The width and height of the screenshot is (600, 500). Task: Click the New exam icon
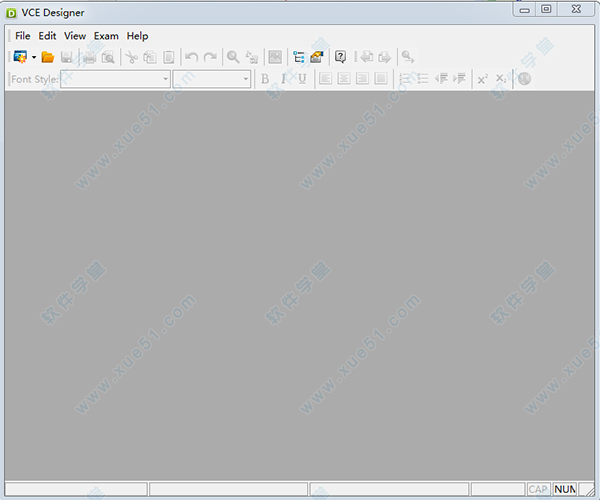(x=20, y=57)
